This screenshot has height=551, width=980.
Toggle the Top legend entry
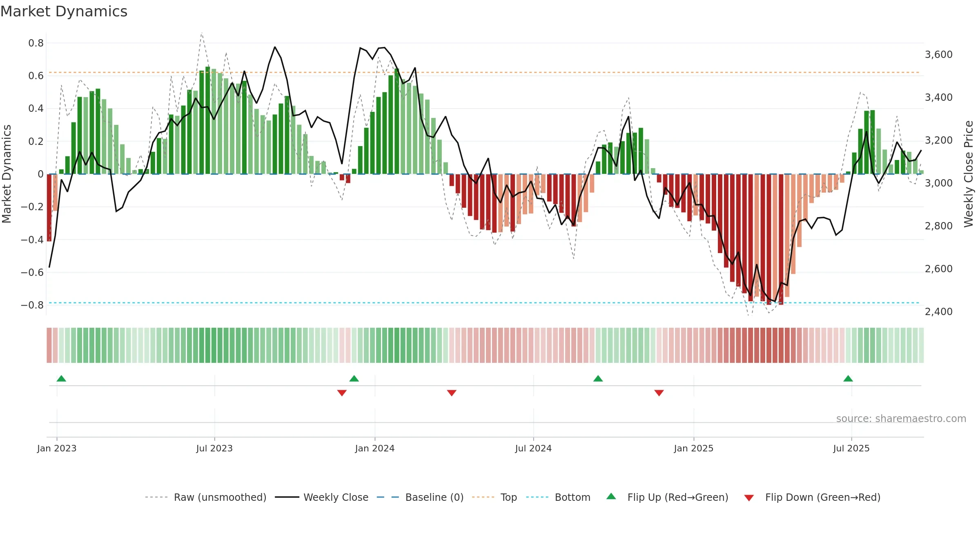coord(494,497)
